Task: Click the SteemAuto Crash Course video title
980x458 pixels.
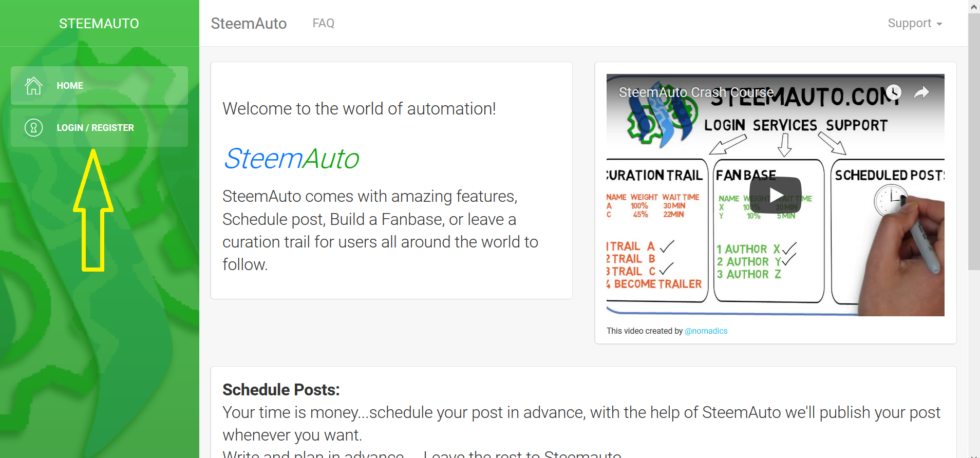Action: [x=696, y=92]
